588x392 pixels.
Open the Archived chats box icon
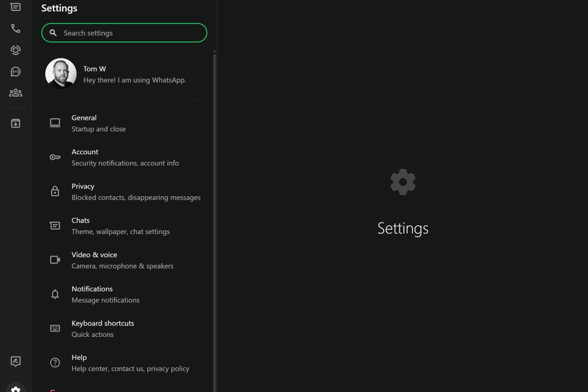pyautogui.click(x=16, y=124)
